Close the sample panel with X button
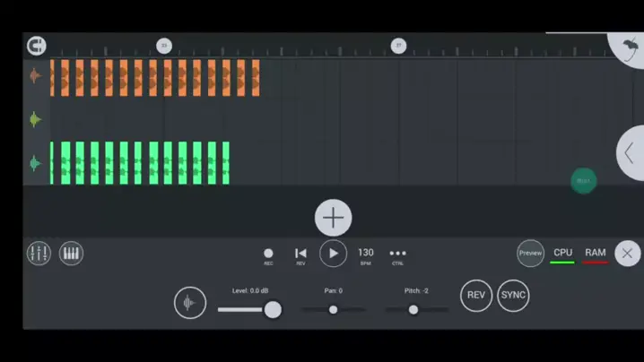Screen dimensions: 644x362 (x=627, y=254)
